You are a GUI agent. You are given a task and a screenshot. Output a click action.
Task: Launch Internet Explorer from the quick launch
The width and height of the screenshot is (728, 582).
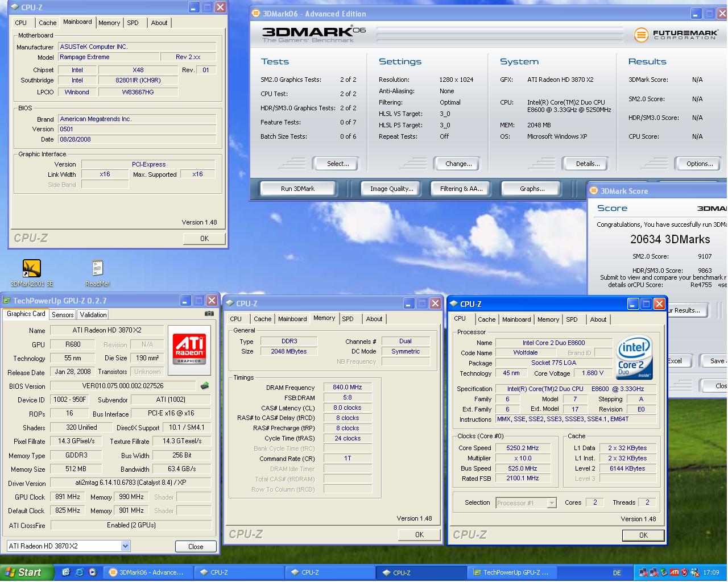coord(79,572)
